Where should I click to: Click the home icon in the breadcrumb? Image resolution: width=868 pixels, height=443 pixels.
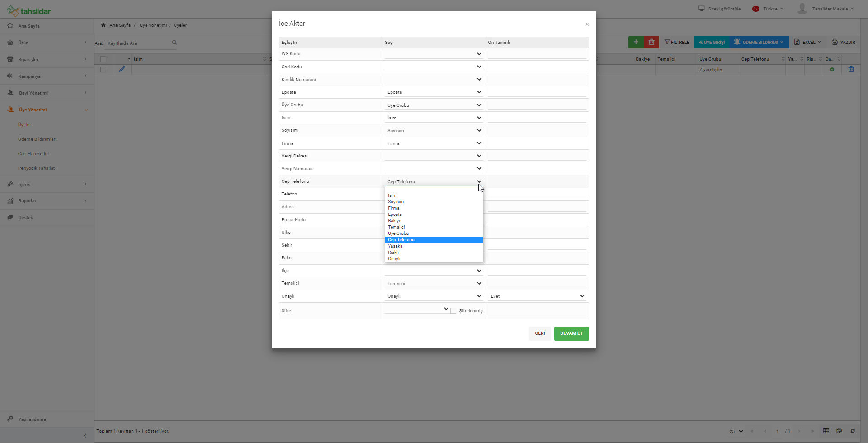click(104, 25)
